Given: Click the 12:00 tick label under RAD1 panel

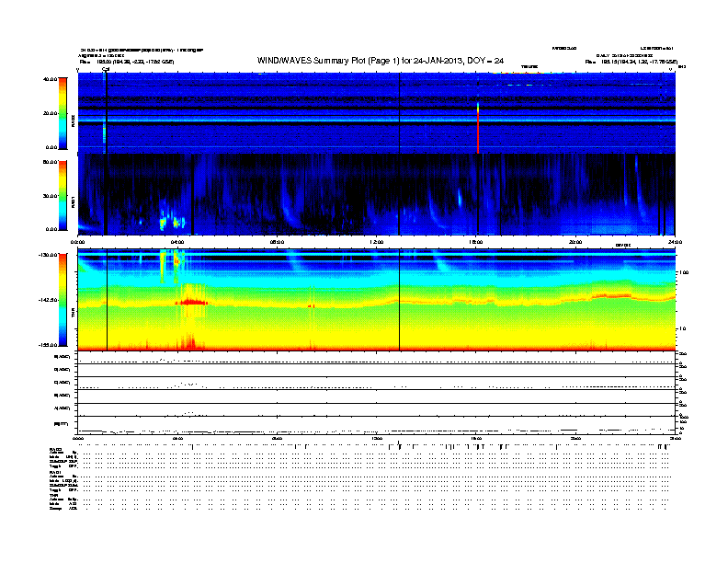Looking at the screenshot, I should pos(377,242).
